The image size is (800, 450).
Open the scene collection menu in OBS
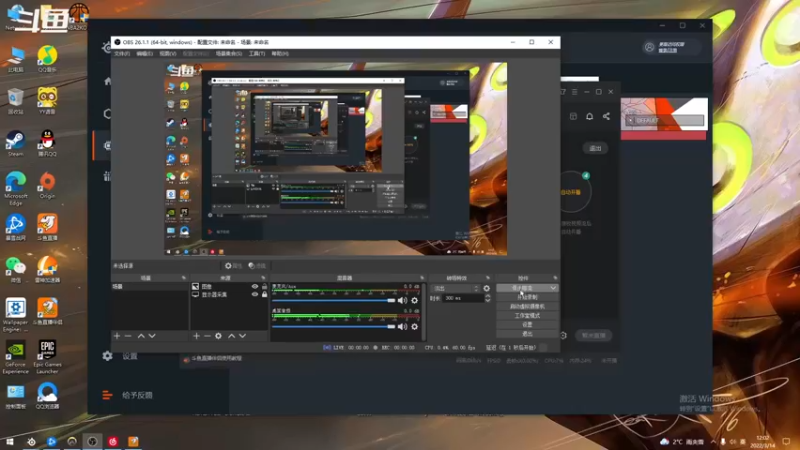229,54
